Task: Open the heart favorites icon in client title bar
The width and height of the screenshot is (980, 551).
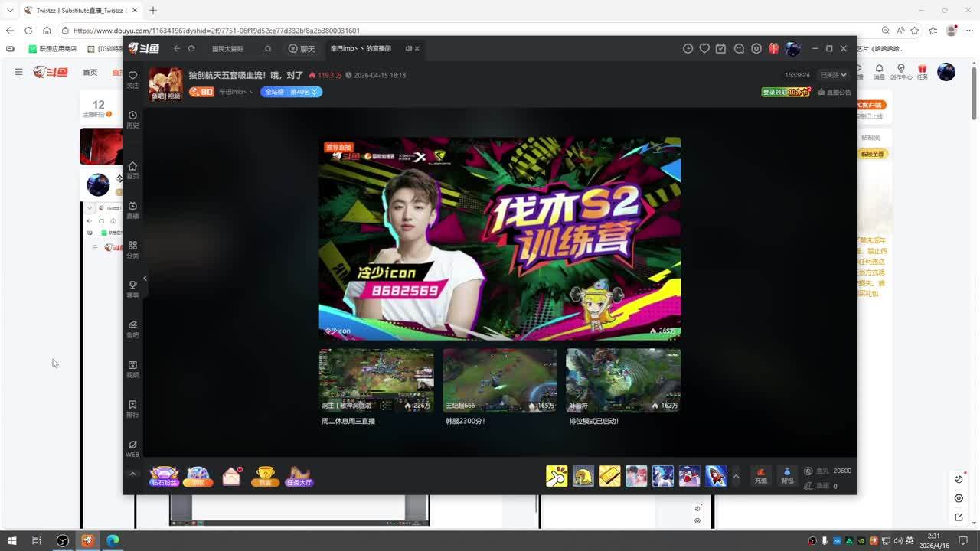Action: click(x=704, y=48)
